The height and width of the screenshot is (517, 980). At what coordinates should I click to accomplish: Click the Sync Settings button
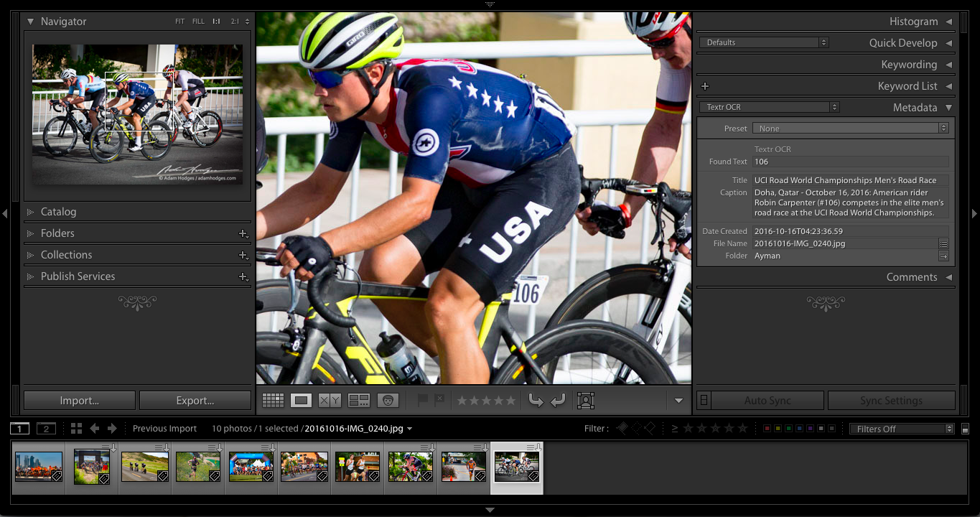pyautogui.click(x=892, y=401)
